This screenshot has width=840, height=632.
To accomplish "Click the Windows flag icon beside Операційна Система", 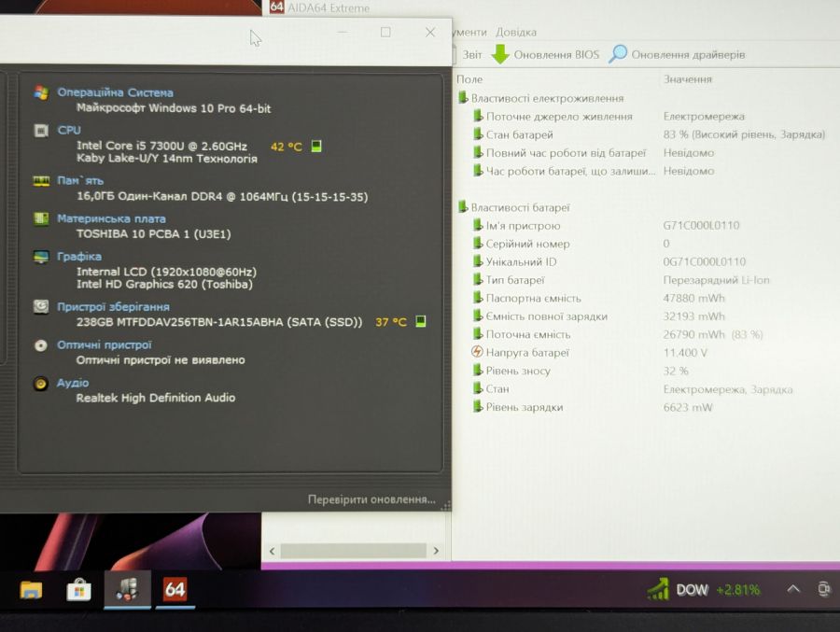I will tap(41, 92).
